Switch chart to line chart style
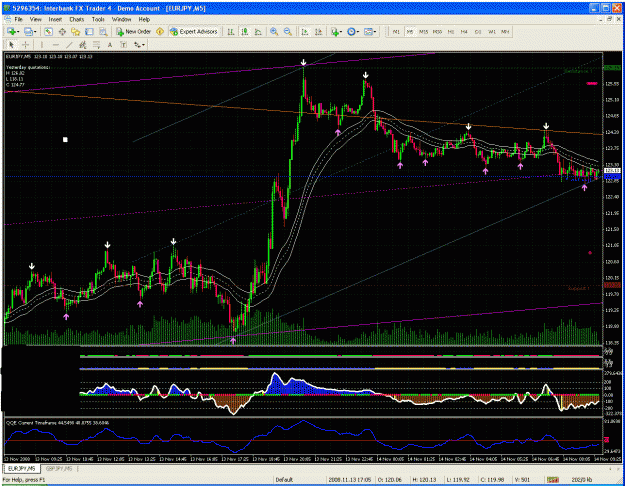Image resolution: width=625 pixels, height=486 pixels. click(x=258, y=32)
